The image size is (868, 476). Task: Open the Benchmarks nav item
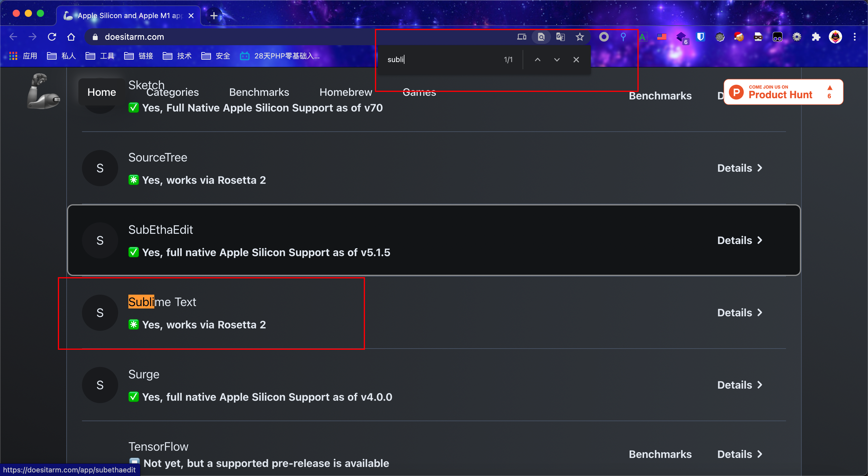[x=259, y=92]
